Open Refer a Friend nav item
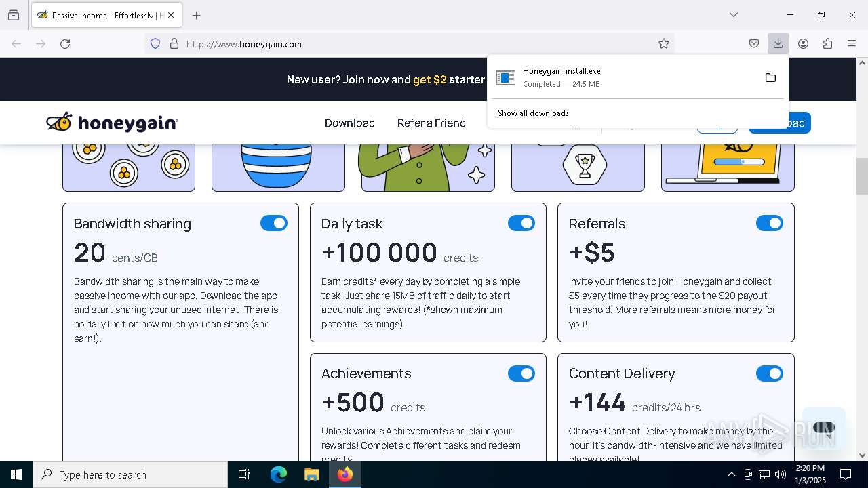868x488 pixels. [431, 123]
